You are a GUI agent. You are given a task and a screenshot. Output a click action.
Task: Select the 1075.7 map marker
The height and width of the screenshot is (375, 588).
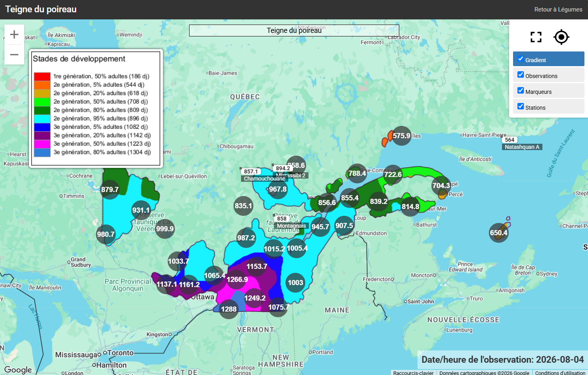tap(278, 307)
